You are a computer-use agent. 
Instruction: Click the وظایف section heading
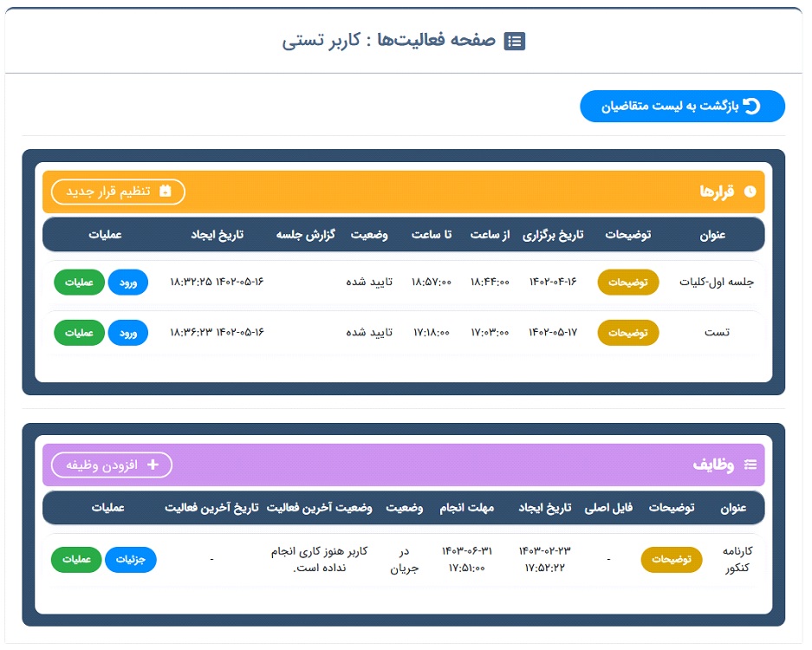pos(713,465)
